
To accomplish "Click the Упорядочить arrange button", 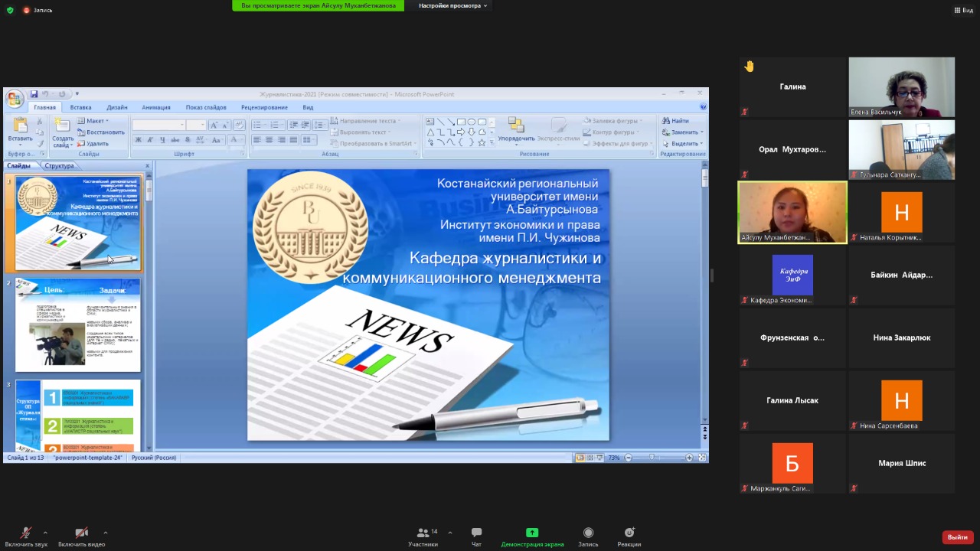I will (516, 130).
